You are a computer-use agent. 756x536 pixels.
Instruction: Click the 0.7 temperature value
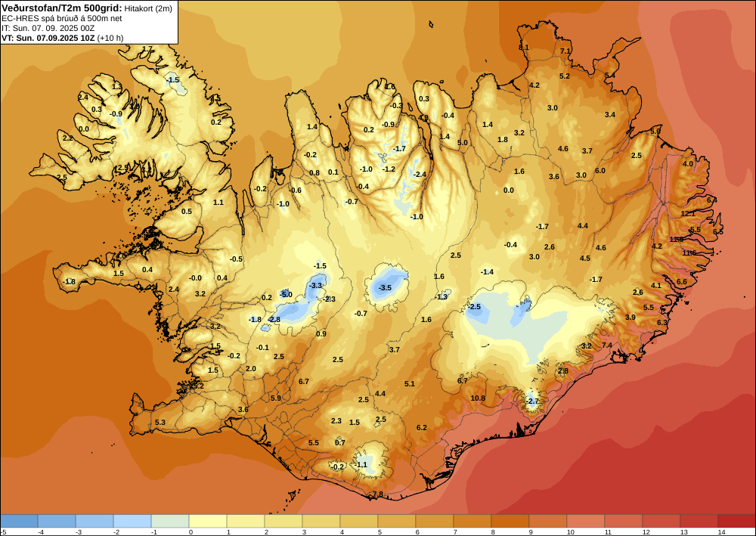pos(340,442)
